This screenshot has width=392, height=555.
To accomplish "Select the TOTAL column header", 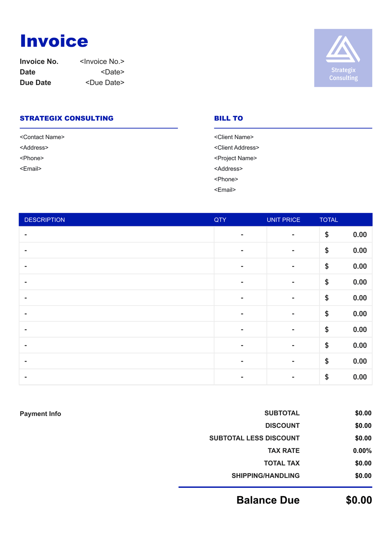I will point(329,220).
